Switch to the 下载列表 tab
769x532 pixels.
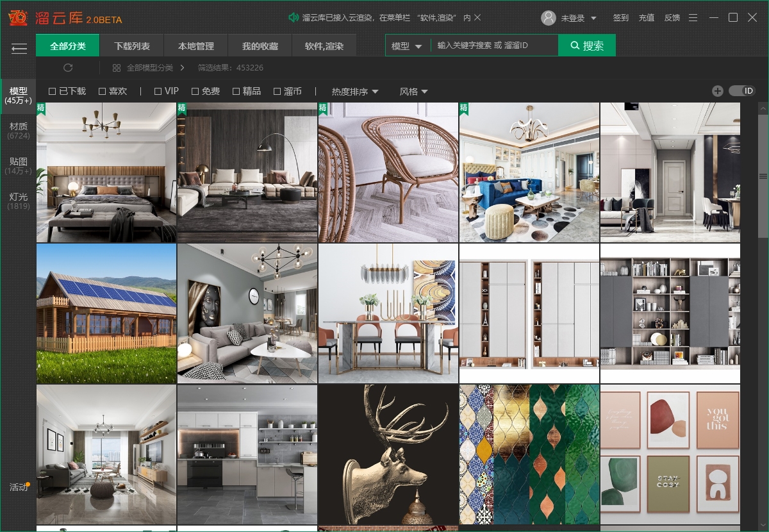(x=132, y=46)
